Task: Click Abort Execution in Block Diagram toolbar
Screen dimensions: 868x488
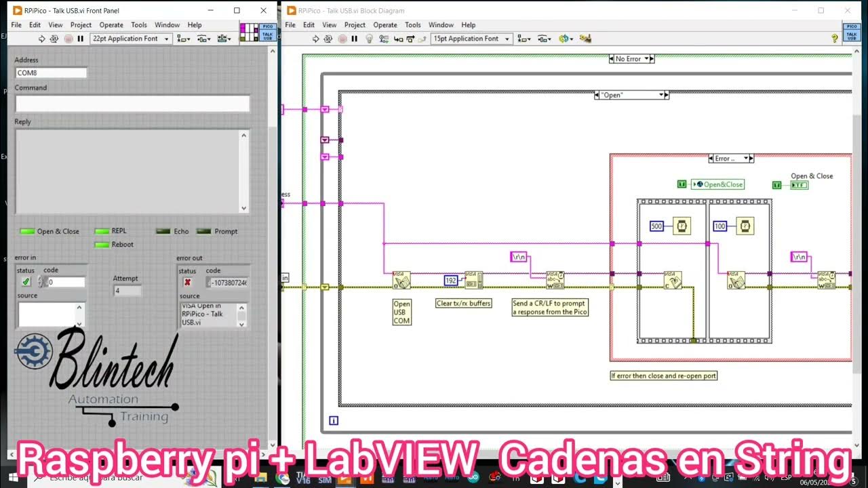Action: point(342,39)
